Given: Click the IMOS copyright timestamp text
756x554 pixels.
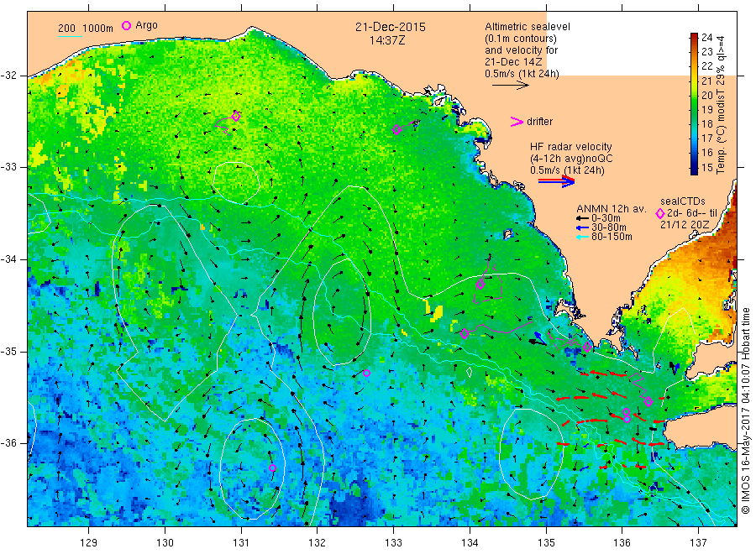Looking at the screenshot, I should pyautogui.click(x=745, y=410).
